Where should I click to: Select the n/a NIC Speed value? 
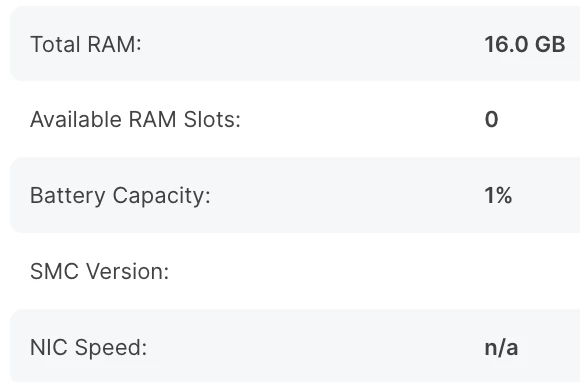pos(501,348)
